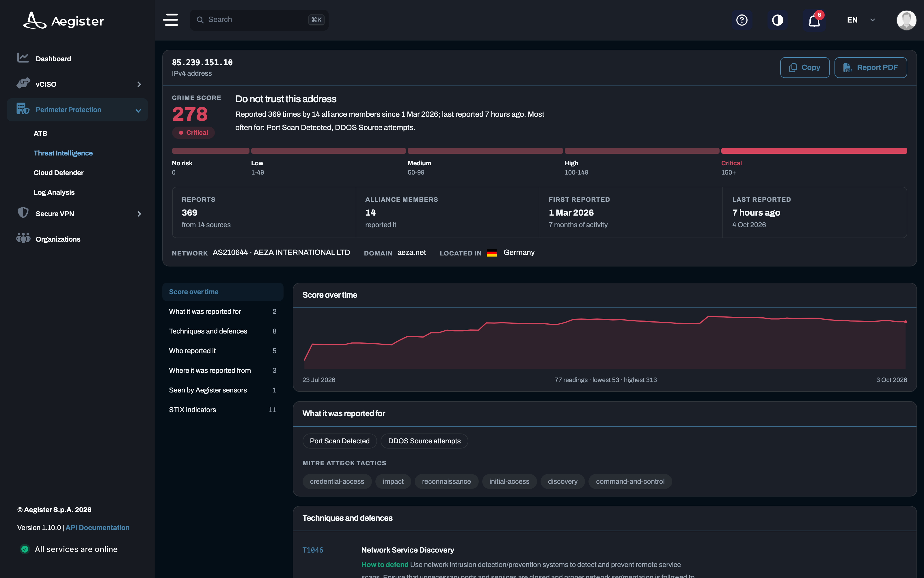Click the Low segment of risk bar
924x578 pixels.
tap(328, 151)
